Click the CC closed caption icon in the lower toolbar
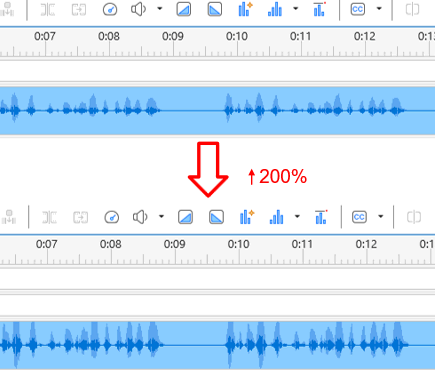Viewport: 435px width, 370px height. (359, 217)
